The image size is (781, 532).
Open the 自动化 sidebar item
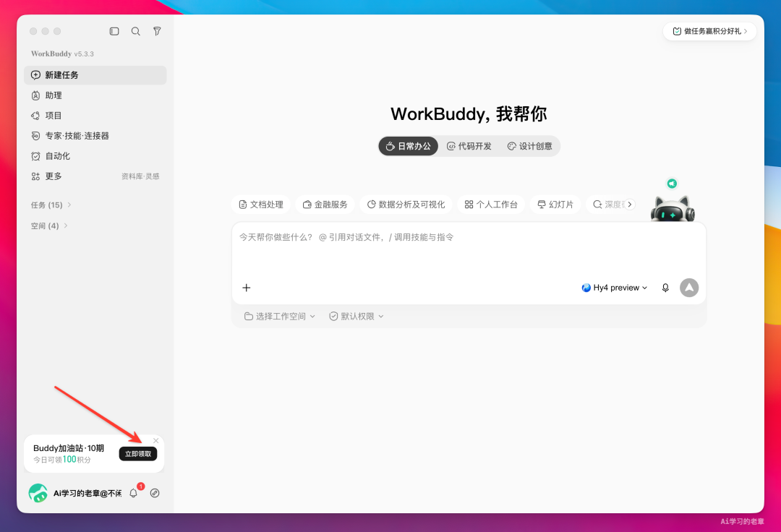[95, 156]
